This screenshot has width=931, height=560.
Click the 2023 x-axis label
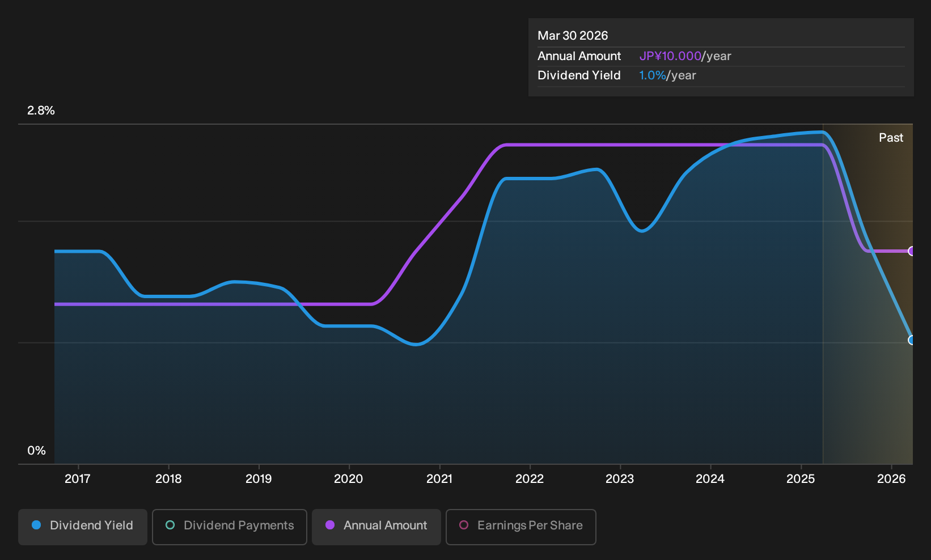pyautogui.click(x=620, y=479)
